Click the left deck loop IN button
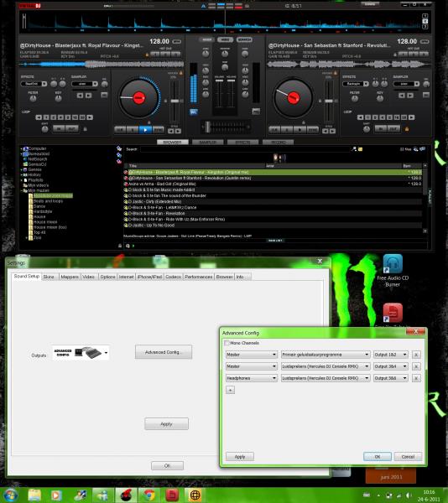 pyautogui.click(x=59, y=129)
